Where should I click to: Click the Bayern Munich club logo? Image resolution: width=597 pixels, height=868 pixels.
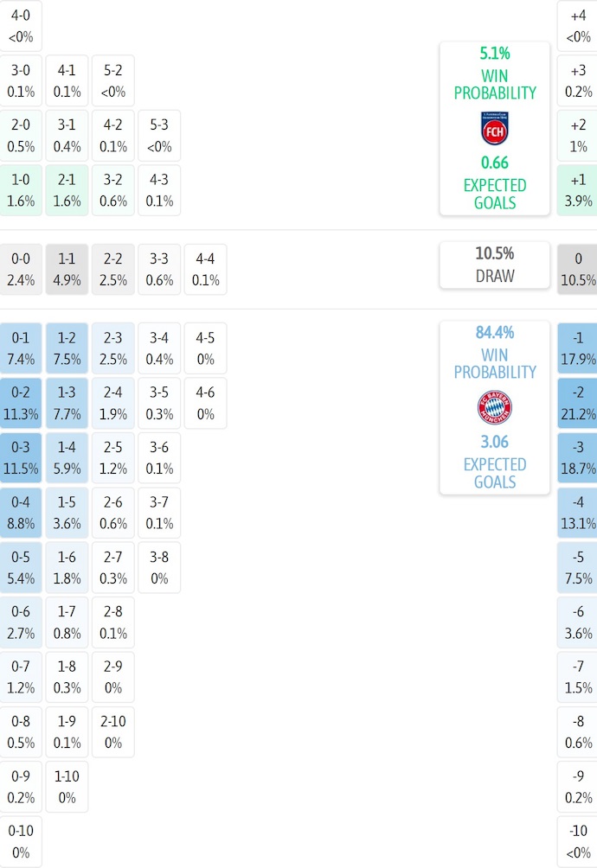[x=495, y=407]
